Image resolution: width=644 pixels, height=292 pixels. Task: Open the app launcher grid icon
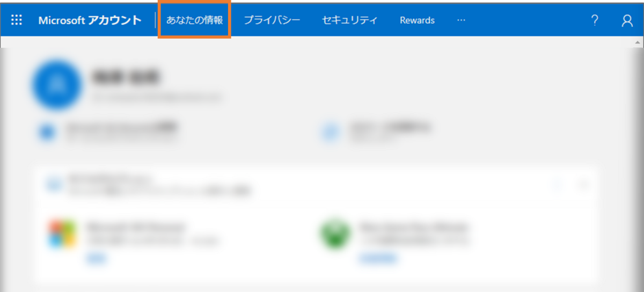tap(17, 20)
